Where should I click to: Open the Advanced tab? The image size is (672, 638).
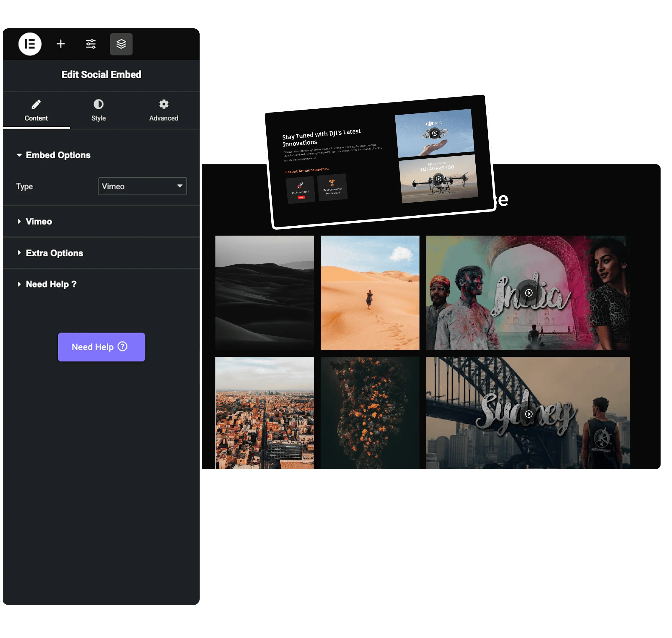(164, 110)
